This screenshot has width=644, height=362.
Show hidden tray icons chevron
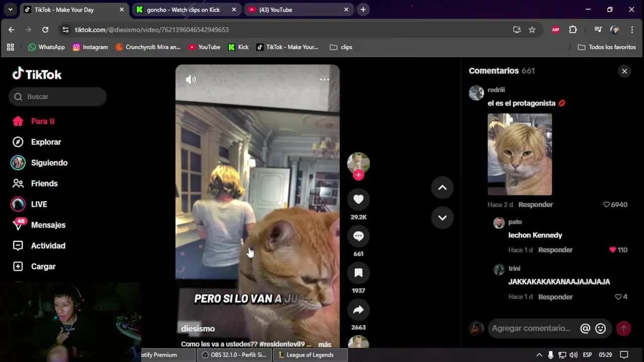click(x=539, y=355)
